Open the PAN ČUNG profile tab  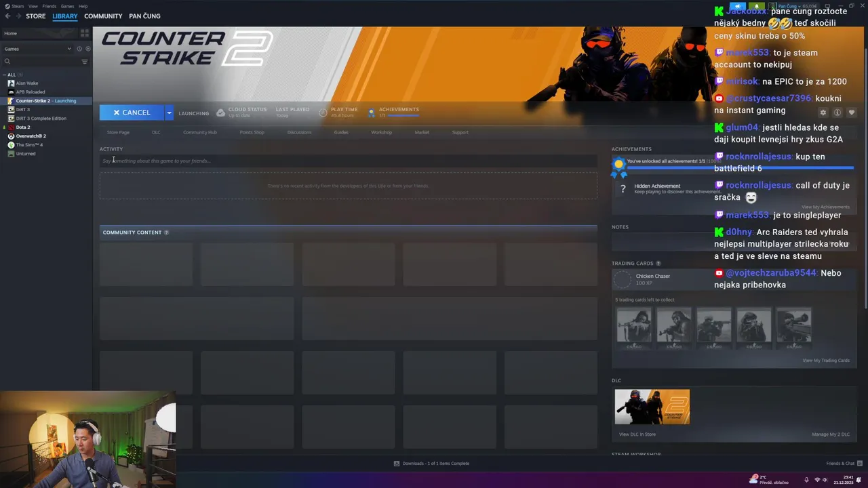[144, 16]
